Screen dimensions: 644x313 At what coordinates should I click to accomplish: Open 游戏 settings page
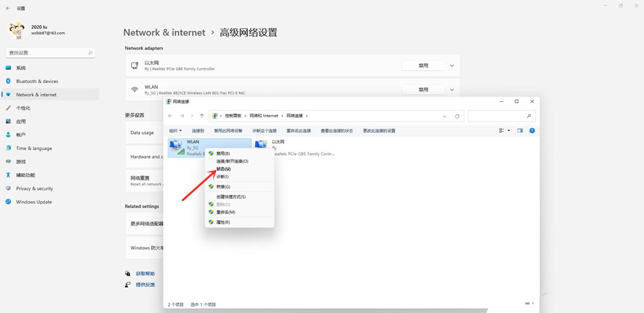point(50,162)
